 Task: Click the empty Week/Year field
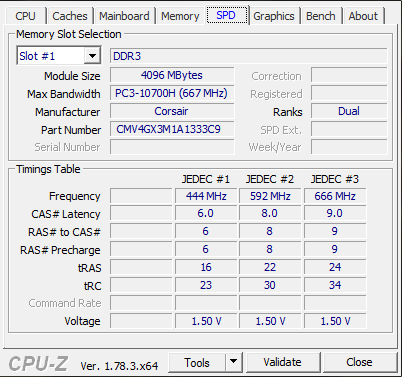tap(349, 147)
